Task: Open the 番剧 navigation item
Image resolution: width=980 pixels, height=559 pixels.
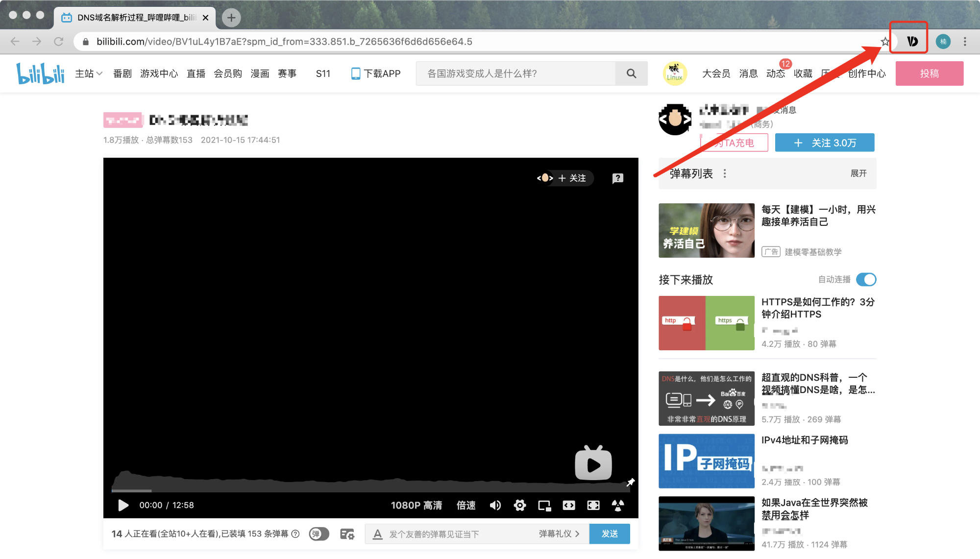Action: (122, 73)
